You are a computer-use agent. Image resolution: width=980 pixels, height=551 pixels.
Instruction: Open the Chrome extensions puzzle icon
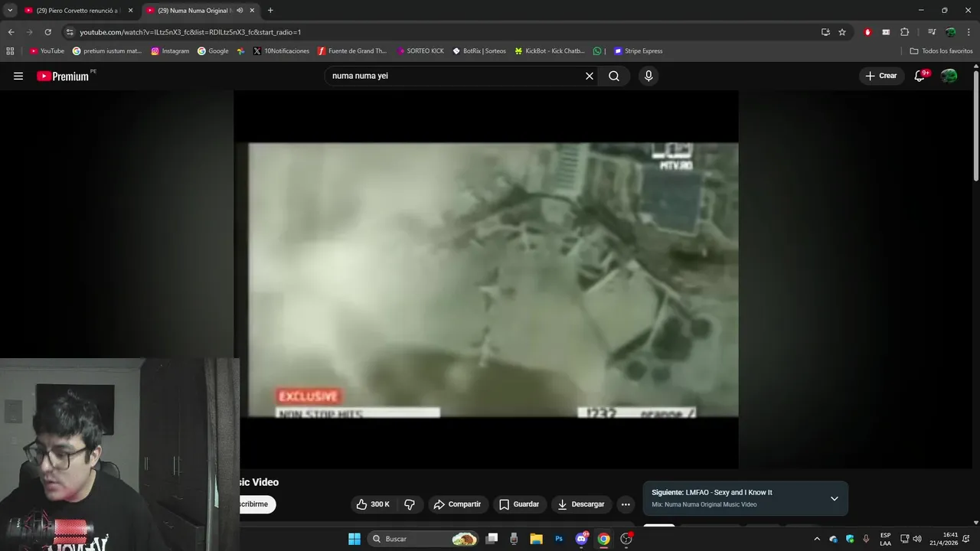(904, 32)
